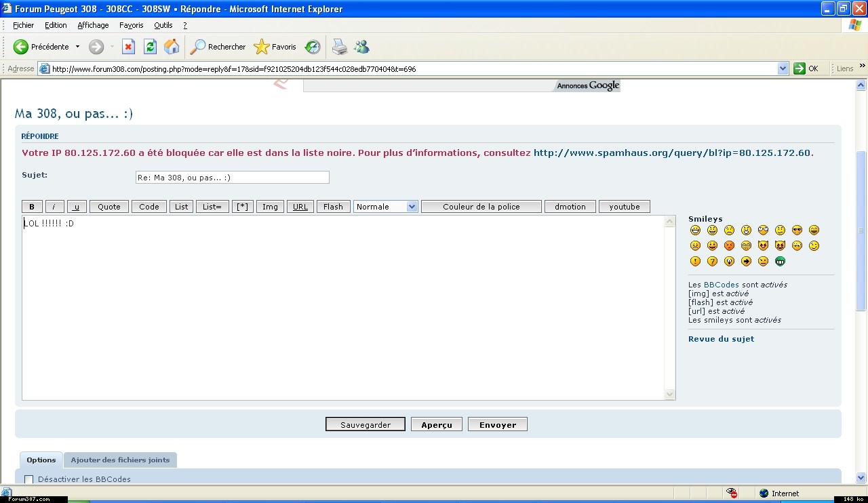Check the Désactiver les BBCodes checkbox

(x=28, y=479)
